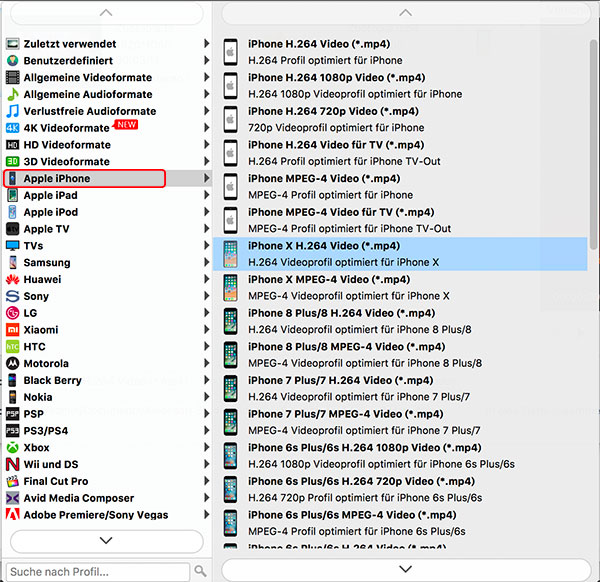
Task: Click the red Adobe logo icon
Action: click(x=13, y=515)
